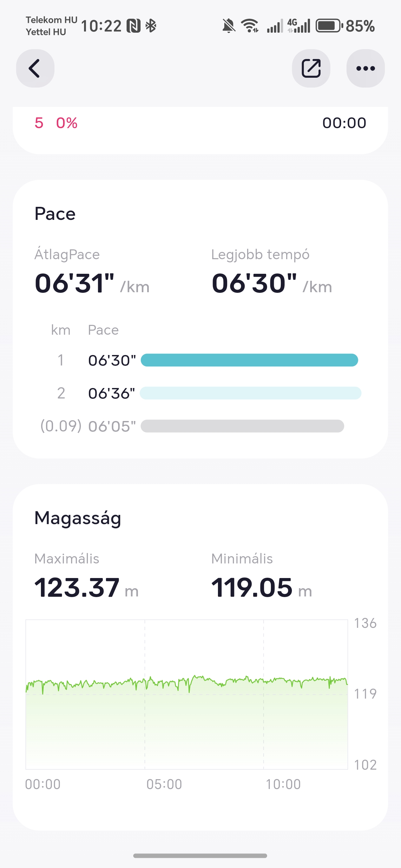Tap the Minimális label
The height and width of the screenshot is (868, 401).
(242, 559)
